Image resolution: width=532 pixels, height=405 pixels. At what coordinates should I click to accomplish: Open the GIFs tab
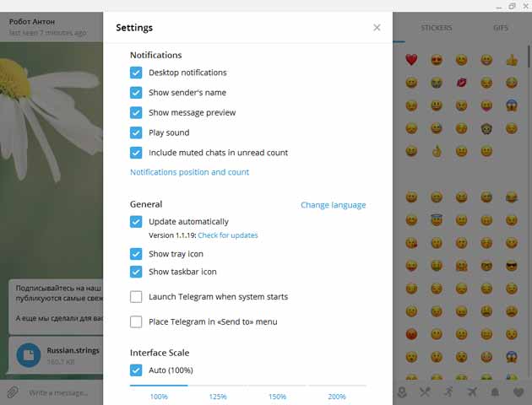(501, 28)
